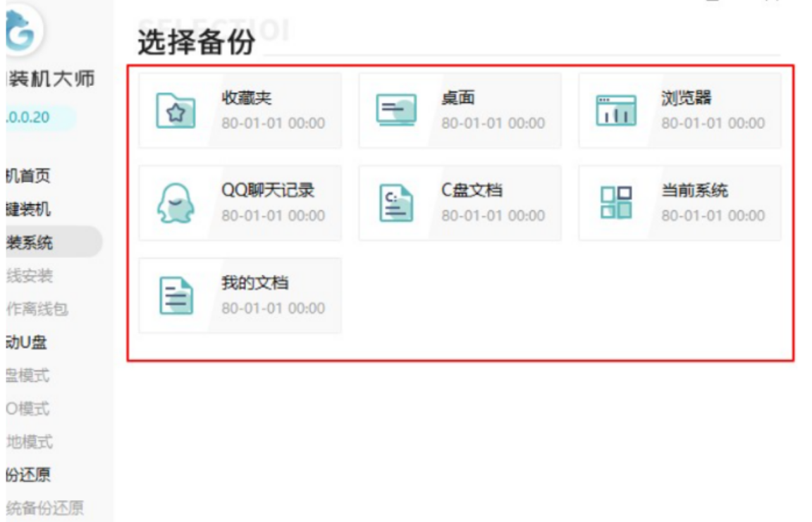Select the 当前系统 backup label
Screen dimensions: 812x522
pos(694,190)
